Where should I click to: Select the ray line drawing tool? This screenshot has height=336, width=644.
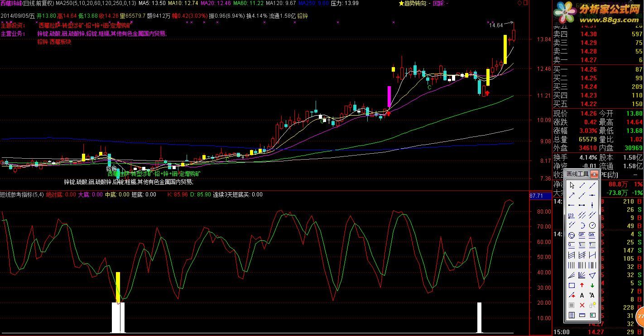582,195
